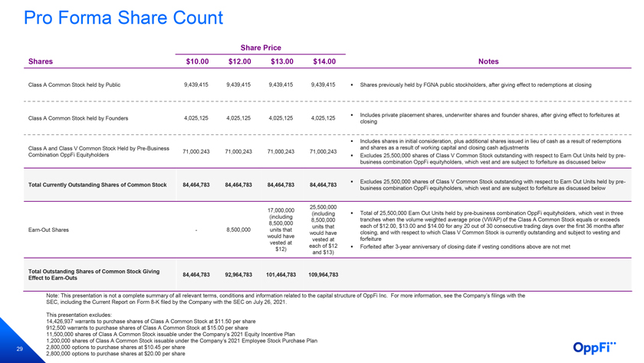Select "Total Currently Outstanding Shares of Common Stock" label
Screen dimensions: 644x363
point(97,185)
